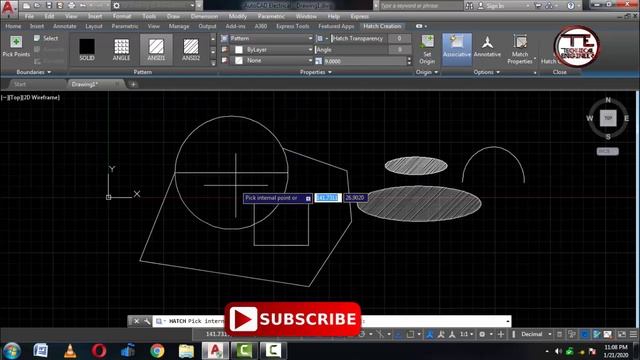Choose the ANSI32 hatch pattern
The image size is (640, 360).
tap(191, 49)
